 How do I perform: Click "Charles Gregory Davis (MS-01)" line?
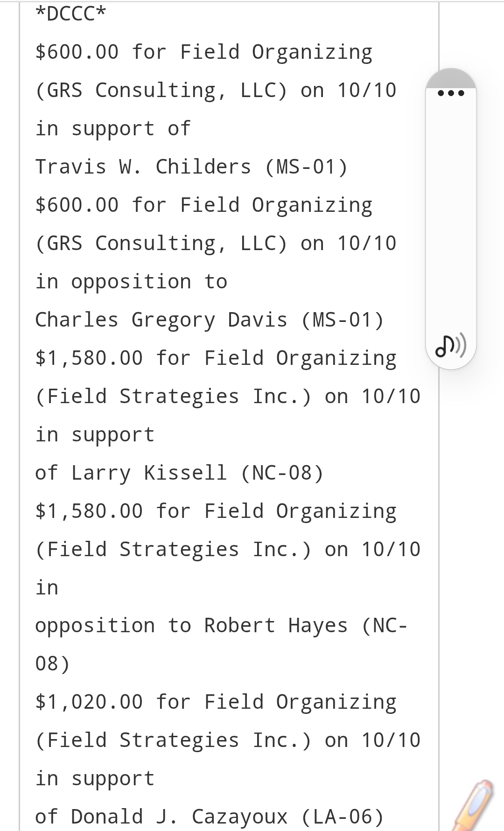click(x=210, y=320)
